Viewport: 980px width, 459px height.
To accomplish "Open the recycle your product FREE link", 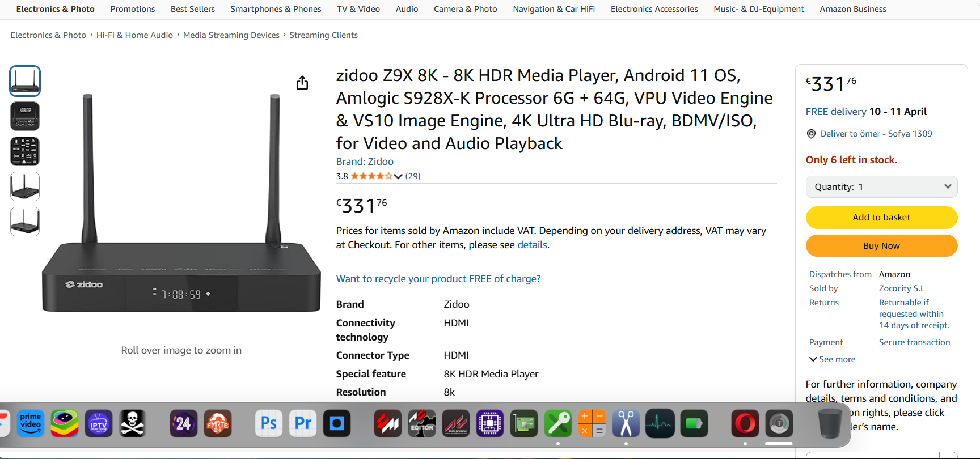I will 438,279.
